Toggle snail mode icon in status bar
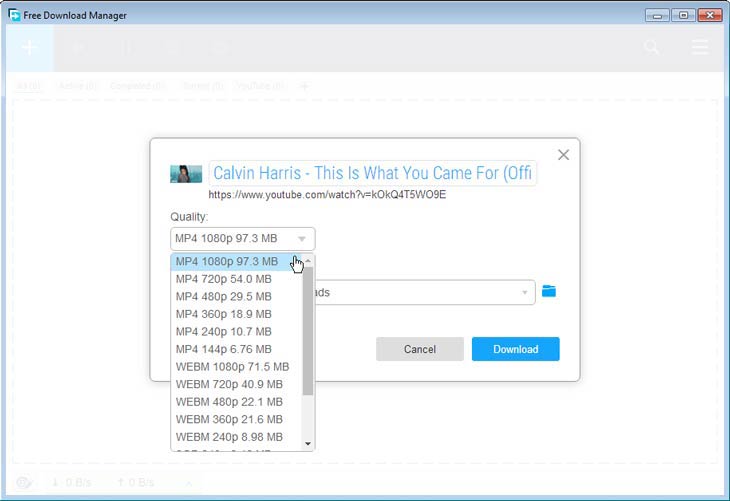This screenshot has height=501, width=730. point(24,482)
